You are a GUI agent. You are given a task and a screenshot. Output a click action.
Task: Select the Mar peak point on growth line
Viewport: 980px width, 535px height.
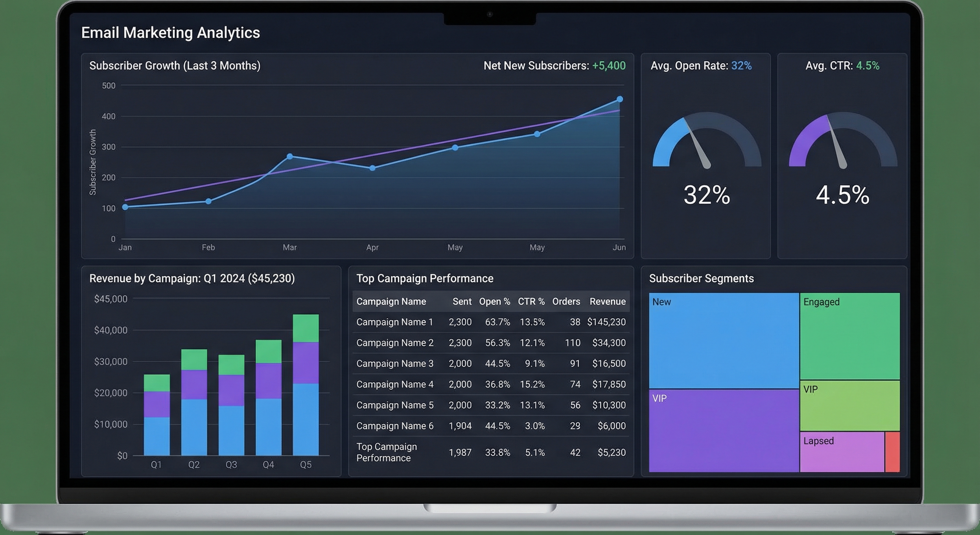(290, 156)
